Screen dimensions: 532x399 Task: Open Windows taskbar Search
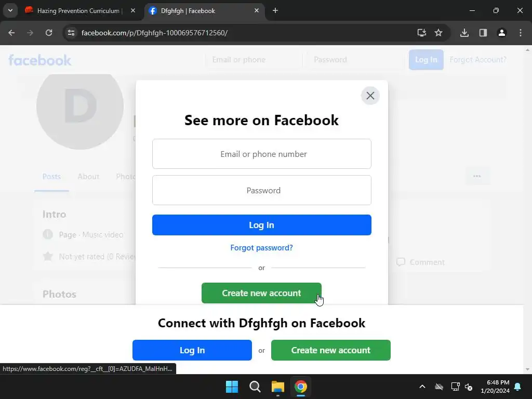click(x=255, y=387)
